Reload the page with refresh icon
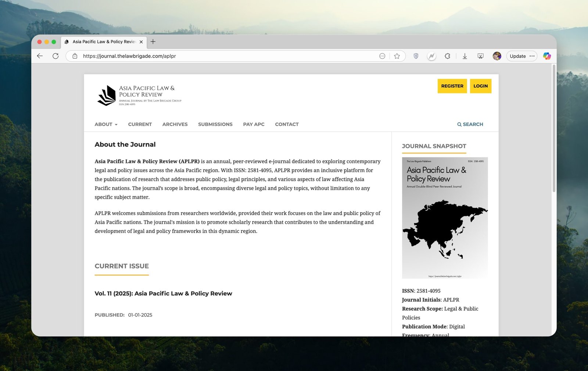 55,56
